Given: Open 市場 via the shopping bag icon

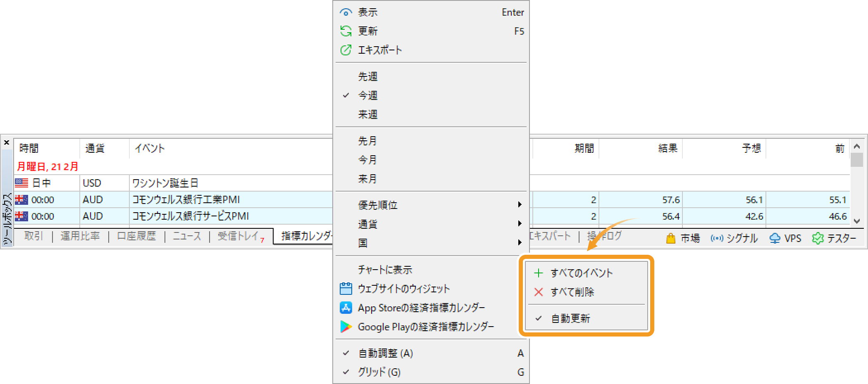Looking at the screenshot, I should coord(670,238).
